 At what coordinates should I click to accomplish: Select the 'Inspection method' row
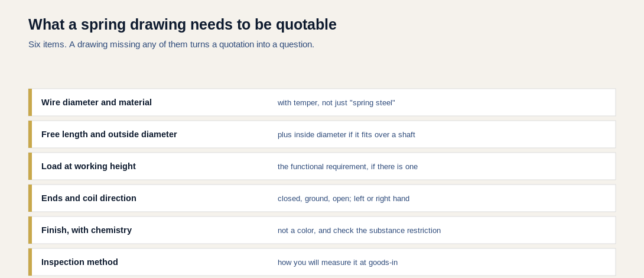click(x=322, y=262)
